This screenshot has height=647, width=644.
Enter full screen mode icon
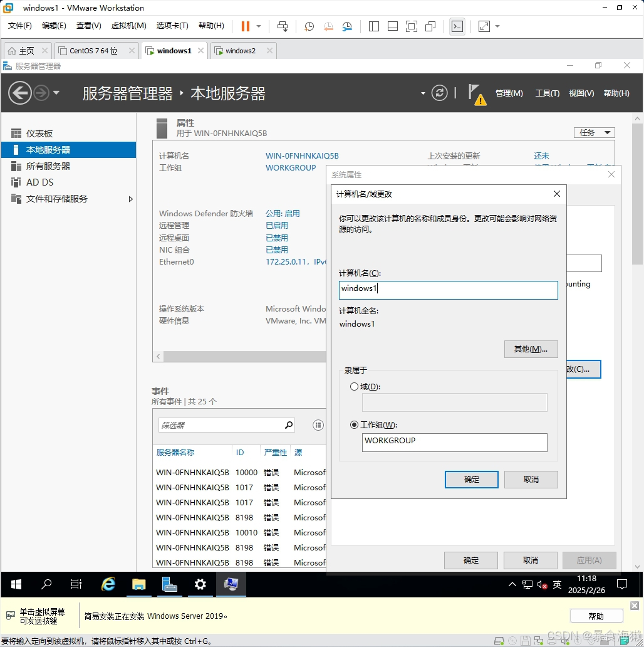pyautogui.click(x=412, y=26)
